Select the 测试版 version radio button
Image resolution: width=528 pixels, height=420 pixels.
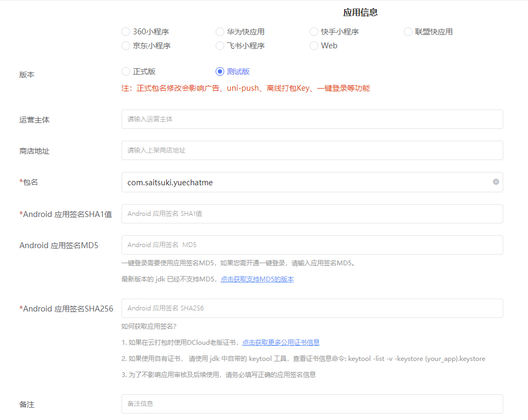[x=220, y=71]
